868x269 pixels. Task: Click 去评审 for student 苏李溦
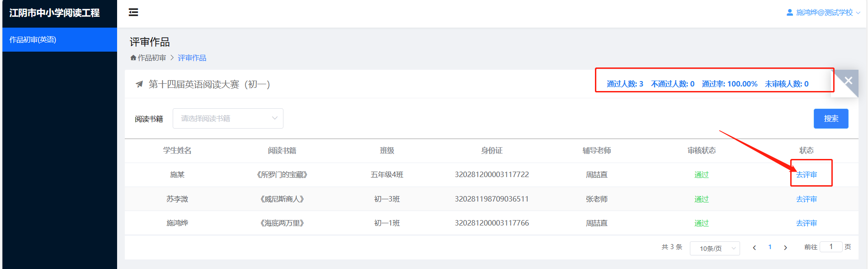806,199
